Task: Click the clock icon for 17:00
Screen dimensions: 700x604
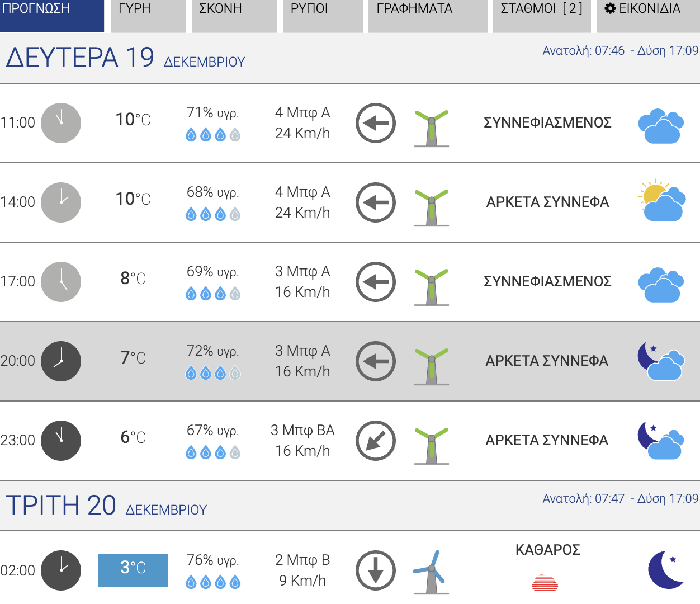Action: 61,282
